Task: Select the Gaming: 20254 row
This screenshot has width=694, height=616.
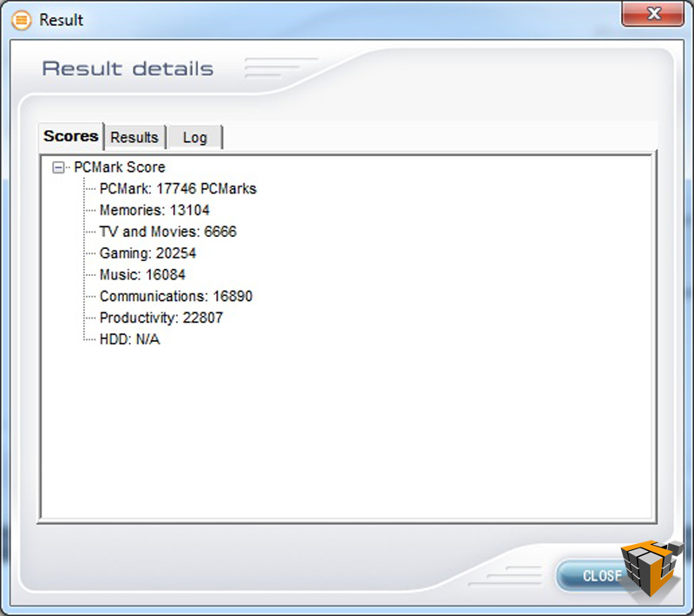Action: pos(147,253)
